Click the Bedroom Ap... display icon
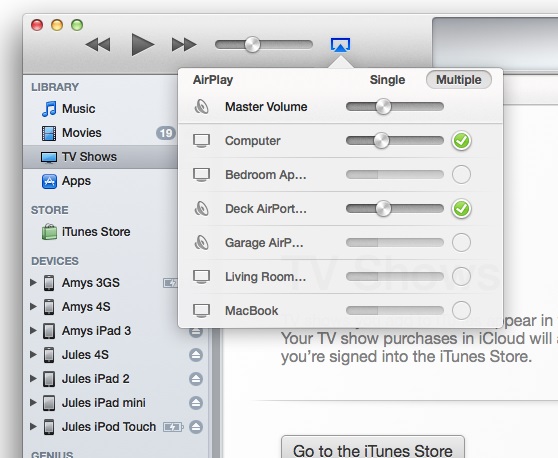The width and height of the screenshot is (558, 458). 201,175
